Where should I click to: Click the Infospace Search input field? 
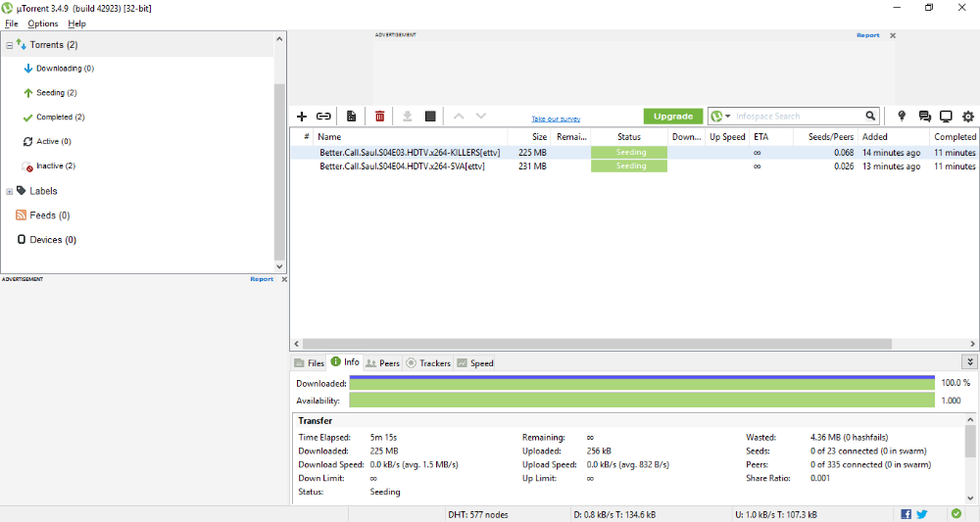coord(798,117)
